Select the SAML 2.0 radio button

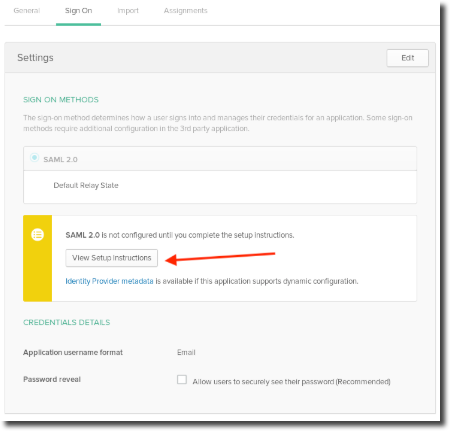coord(34,158)
